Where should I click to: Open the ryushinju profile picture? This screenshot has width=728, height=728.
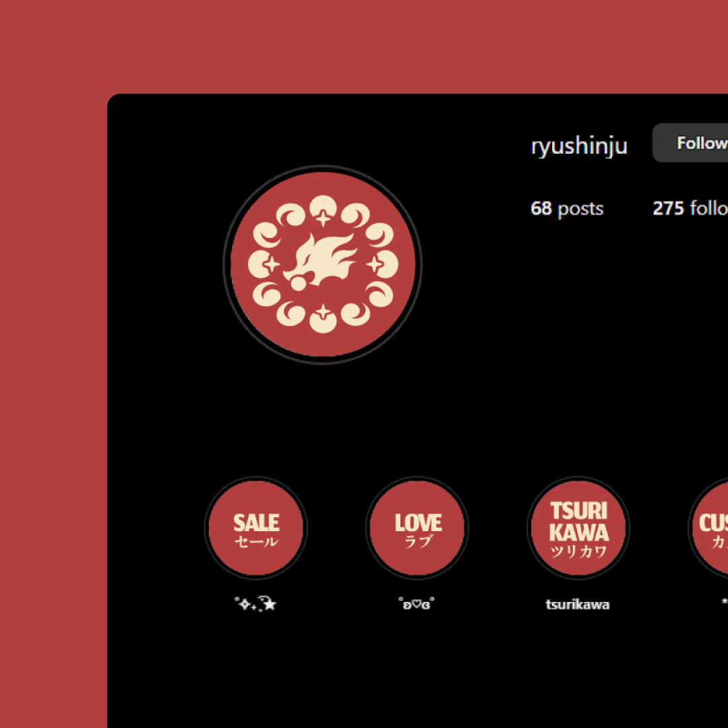[323, 264]
